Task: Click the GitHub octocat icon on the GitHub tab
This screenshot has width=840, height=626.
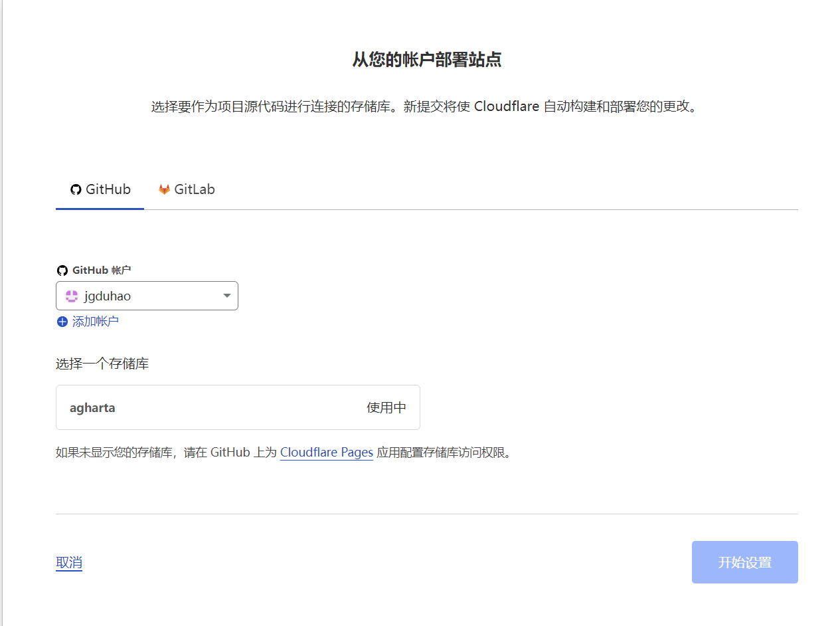Action: 75,189
